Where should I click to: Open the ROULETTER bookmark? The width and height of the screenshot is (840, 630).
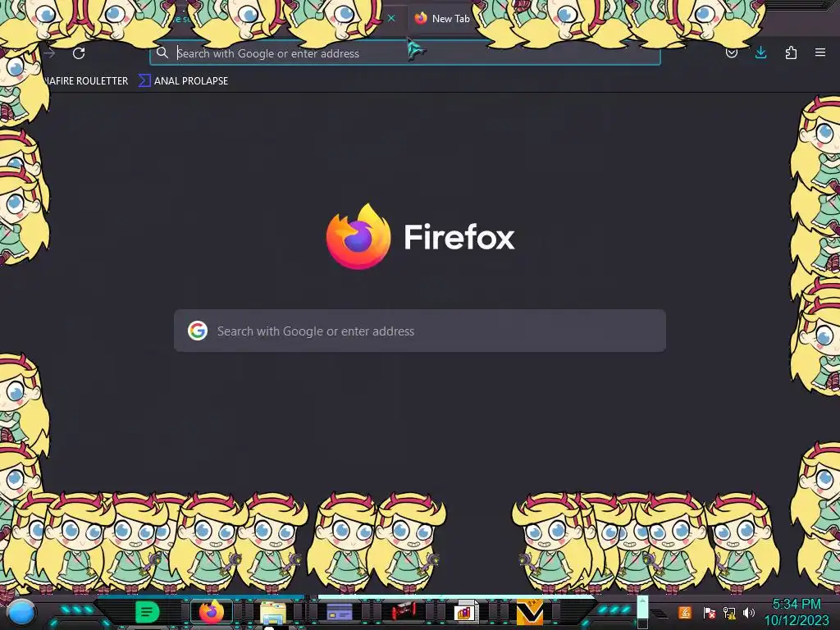[x=87, y=81]
